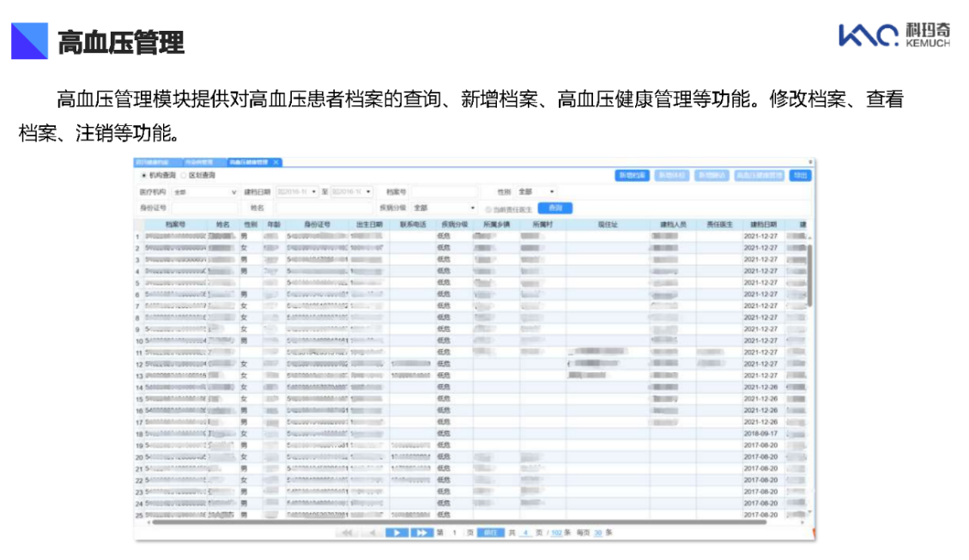Image resolution: width=969 pixels, height=560 pixels.
Task: Select the 机构查询 radio button
Action: coord(143,175)
